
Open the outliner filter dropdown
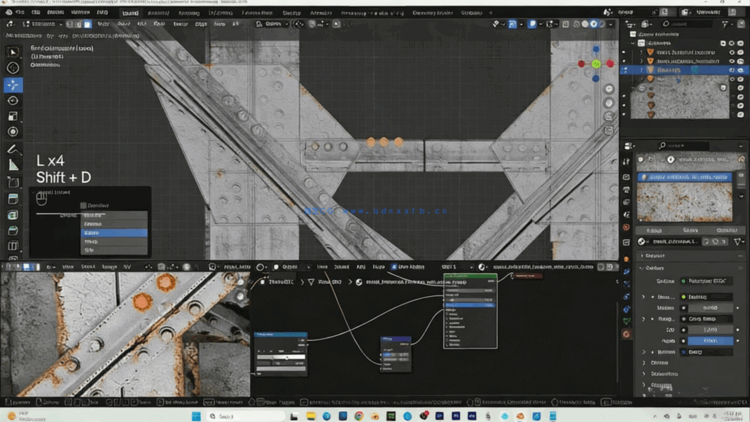(728, 24)
